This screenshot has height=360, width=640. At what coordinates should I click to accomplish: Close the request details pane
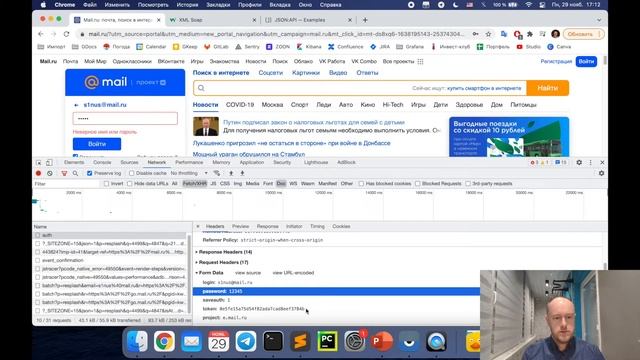coord(198,226)
